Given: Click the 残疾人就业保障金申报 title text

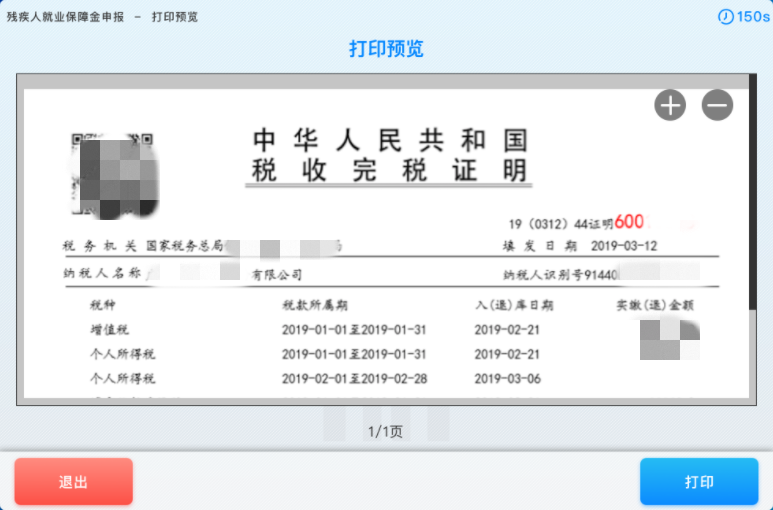Looking at the screenshot, I should coord(65,17).
